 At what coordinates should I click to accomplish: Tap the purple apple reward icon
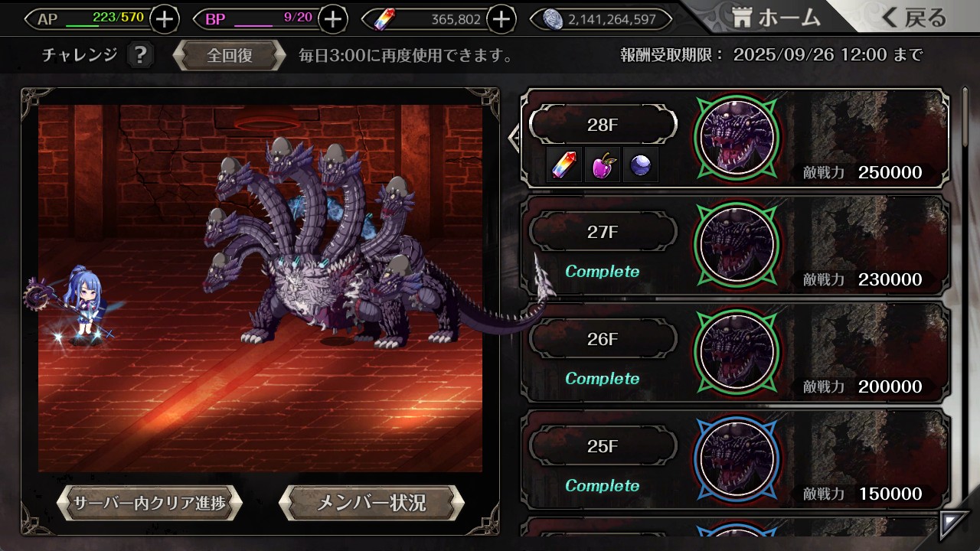pos(603,165)
